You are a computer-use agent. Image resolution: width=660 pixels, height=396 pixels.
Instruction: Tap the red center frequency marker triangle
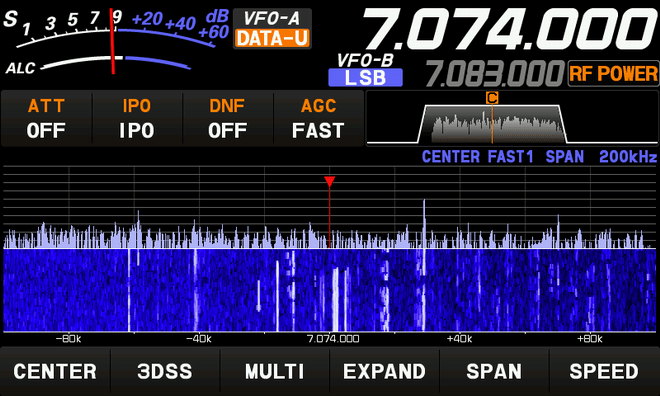coord(330,181)
